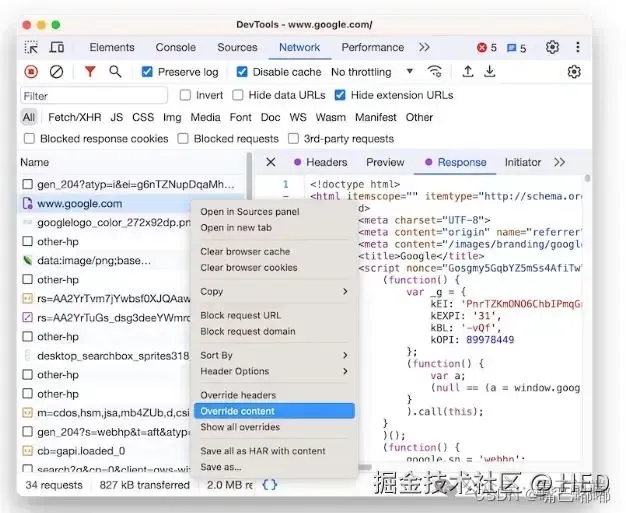626x513 pixels.
Task: Click the Name column header
Action: (132, 162)
